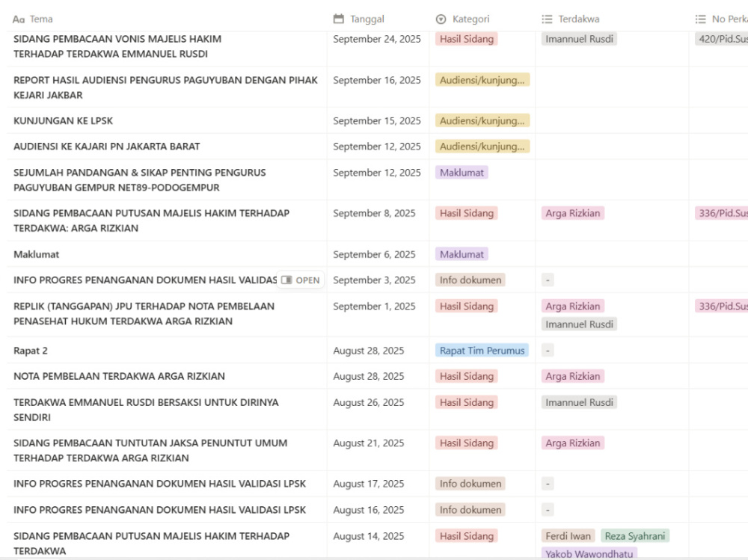Click the Reza Syahrani defendant tag

click(634, 536)
